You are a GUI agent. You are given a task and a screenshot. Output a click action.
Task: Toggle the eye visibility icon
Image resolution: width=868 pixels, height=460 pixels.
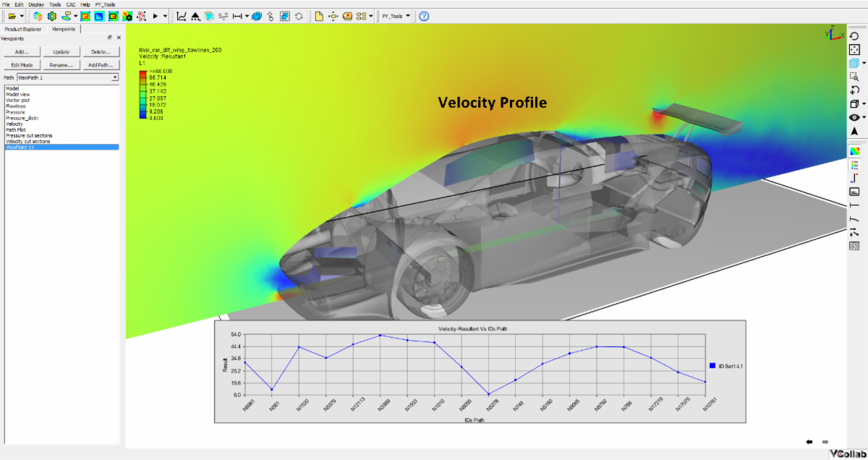coord(854,117)
